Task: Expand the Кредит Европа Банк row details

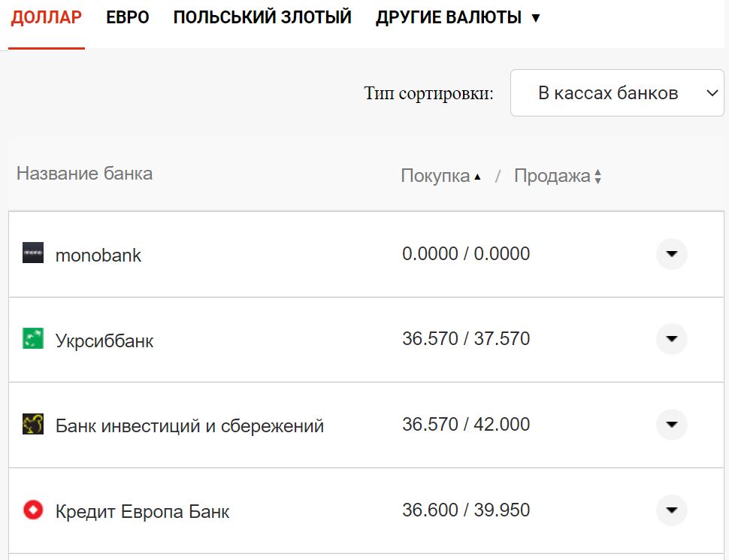Action: coord(670,510)
